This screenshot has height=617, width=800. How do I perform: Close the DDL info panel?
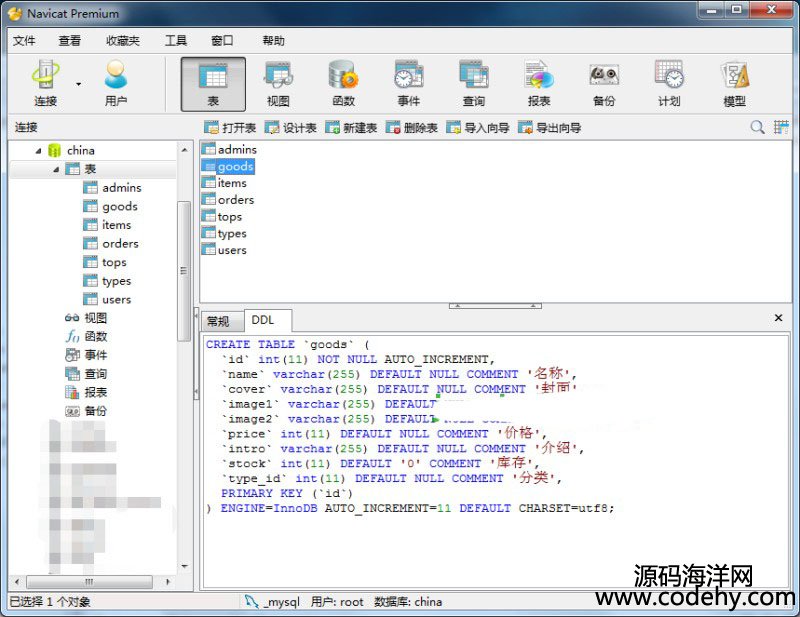pos(779,318)
